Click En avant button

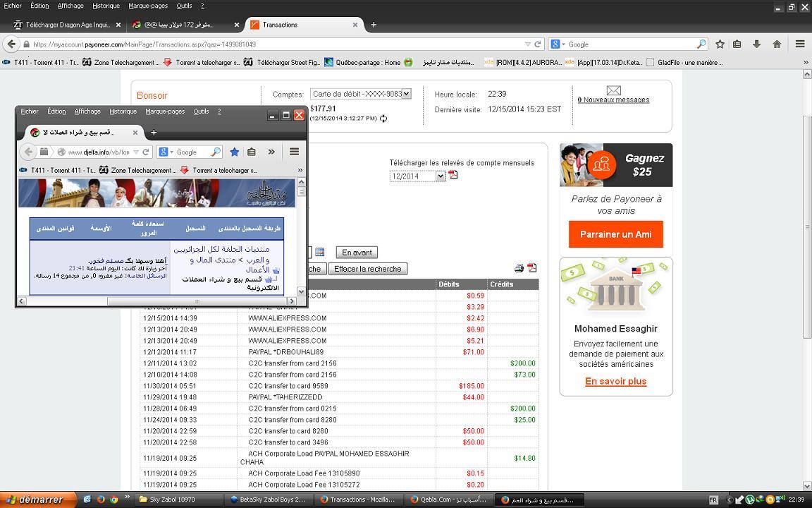click(x=357, y=253)
